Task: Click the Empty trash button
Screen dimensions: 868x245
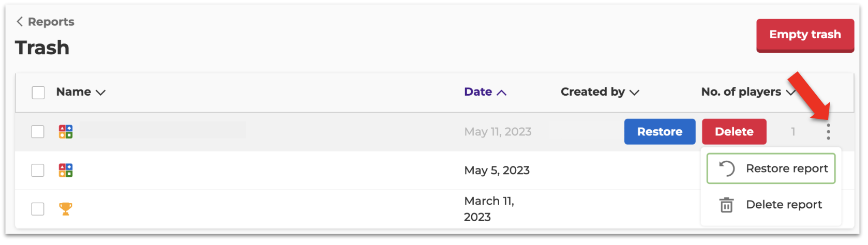Action: click(805, 35)
